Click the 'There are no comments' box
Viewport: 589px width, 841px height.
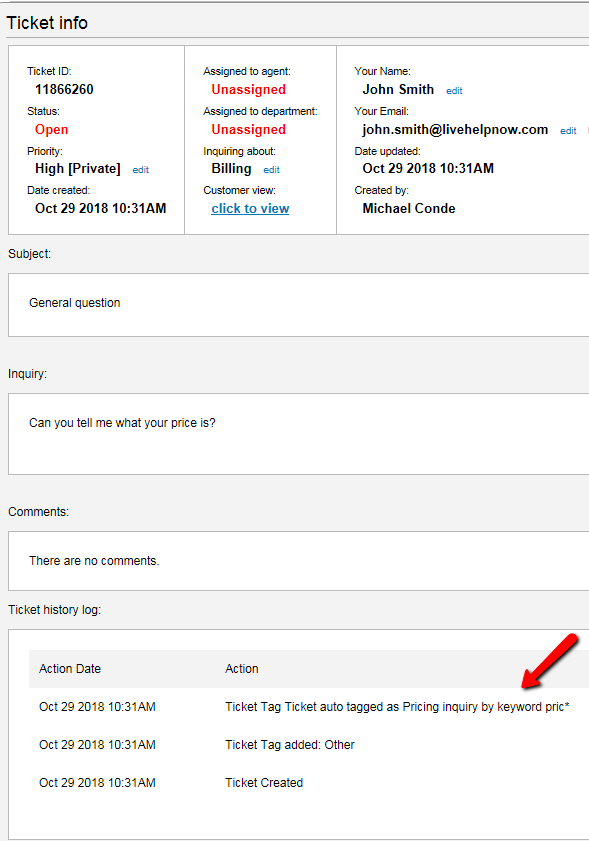click(x=298, y=561)
